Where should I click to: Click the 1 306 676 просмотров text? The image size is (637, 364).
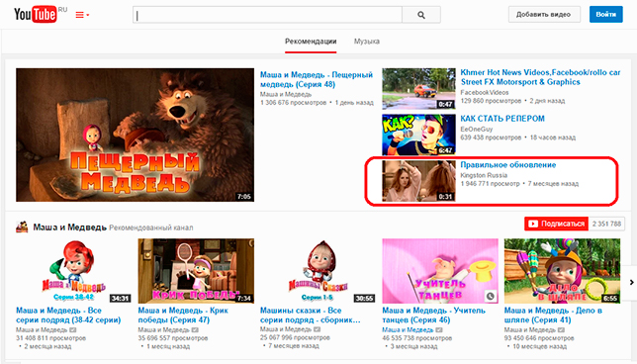click(293, 103)
